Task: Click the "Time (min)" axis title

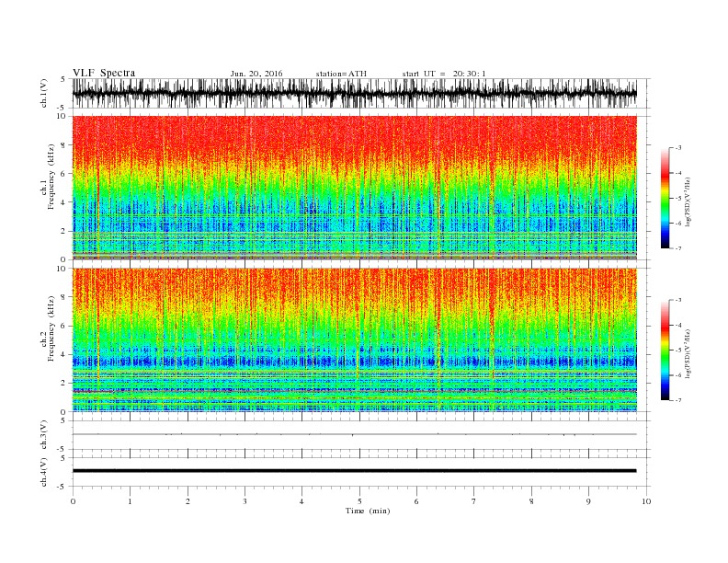Action: 368,511
